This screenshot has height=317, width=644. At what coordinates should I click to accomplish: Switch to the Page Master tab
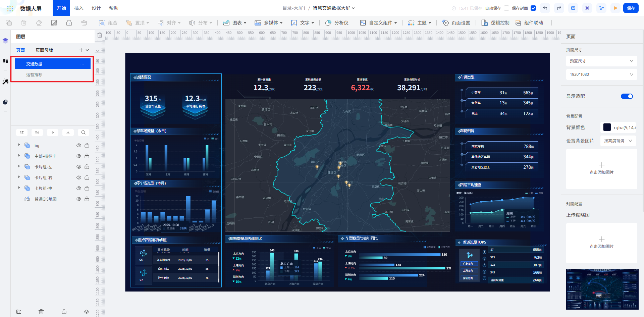[44, 50]
